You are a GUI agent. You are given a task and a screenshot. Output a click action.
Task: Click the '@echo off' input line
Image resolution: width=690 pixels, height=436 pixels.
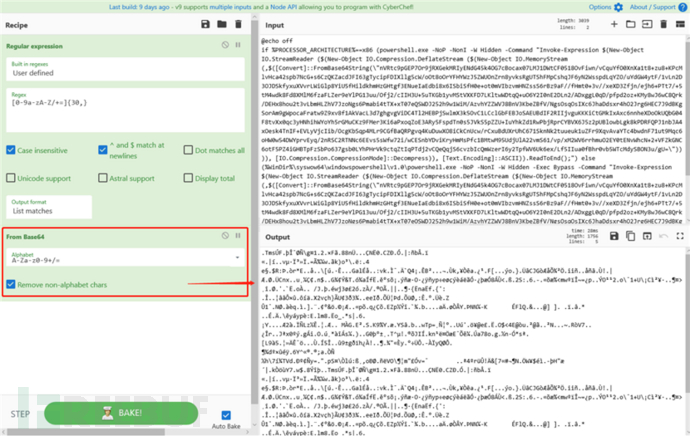pyautogui.click(x=277, y=40)
